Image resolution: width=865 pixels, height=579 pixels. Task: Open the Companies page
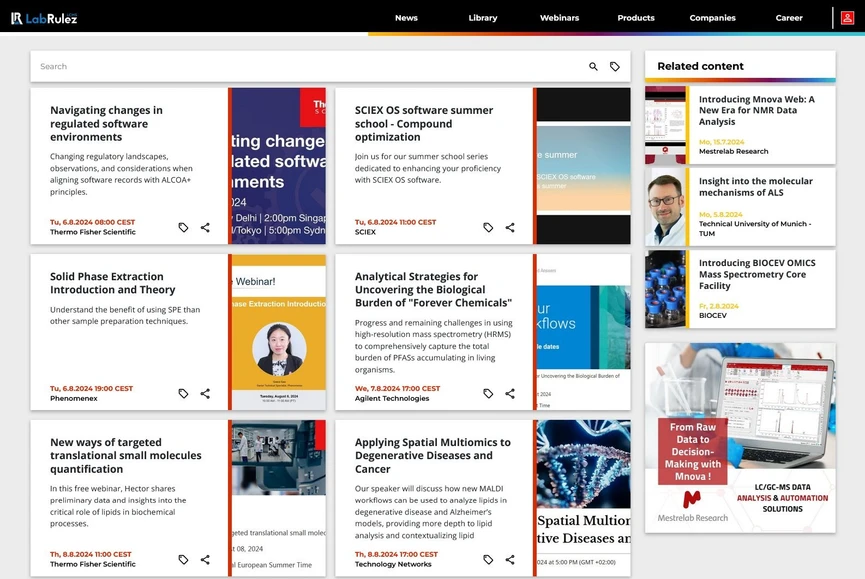coord(712,17)
